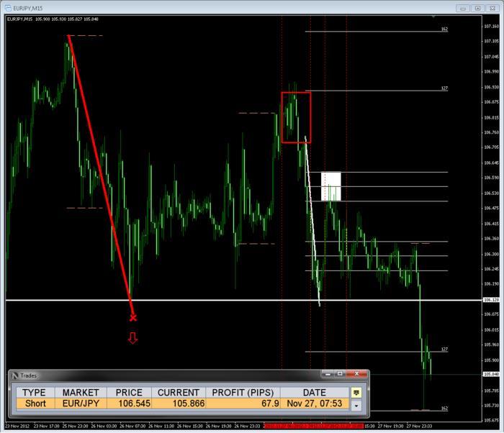
Task: Sort trades by the TYPE column header
Action: click(x=35, y=393)
